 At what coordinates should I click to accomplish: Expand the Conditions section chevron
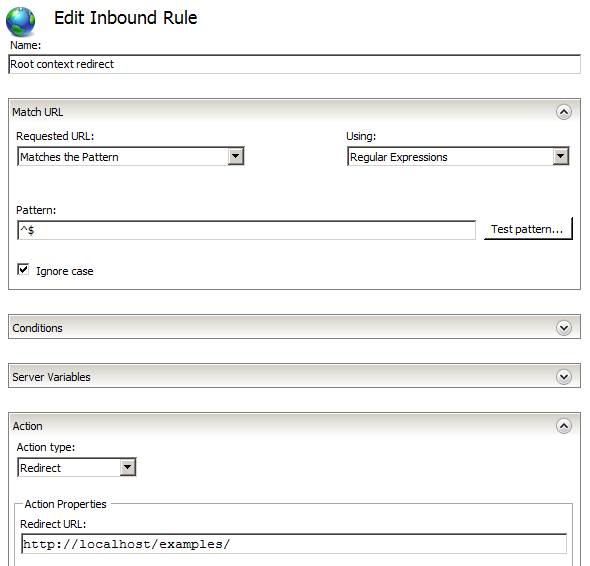tap(564, 328)
